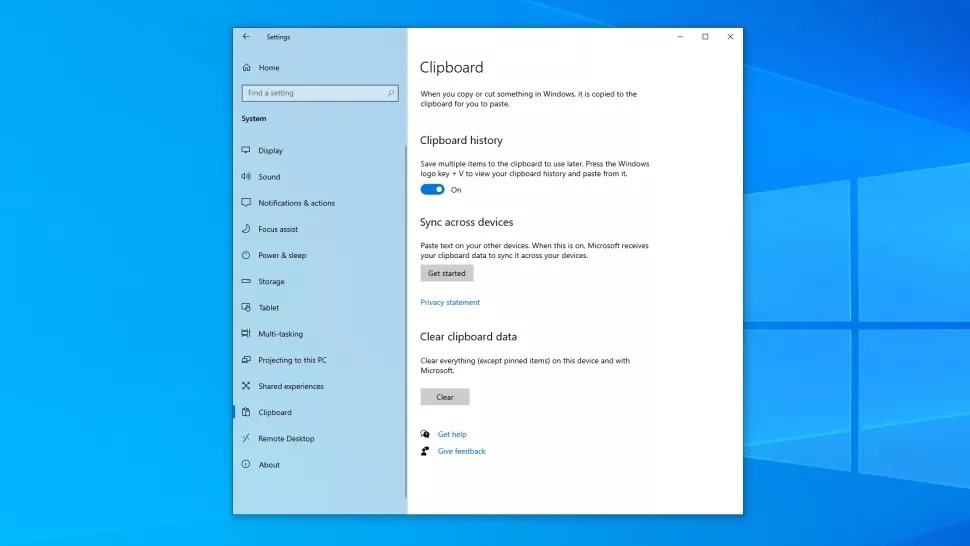Viewport: 970px width, 546px height.
Task: Minimize the Settings window
Action: pyautogui.click(x=680, y=36)
